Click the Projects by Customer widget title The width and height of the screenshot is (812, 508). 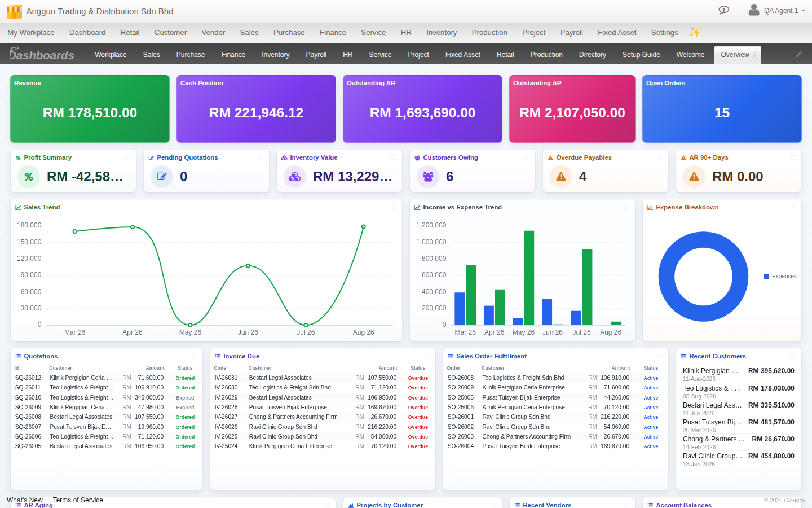tap(390, 505)
